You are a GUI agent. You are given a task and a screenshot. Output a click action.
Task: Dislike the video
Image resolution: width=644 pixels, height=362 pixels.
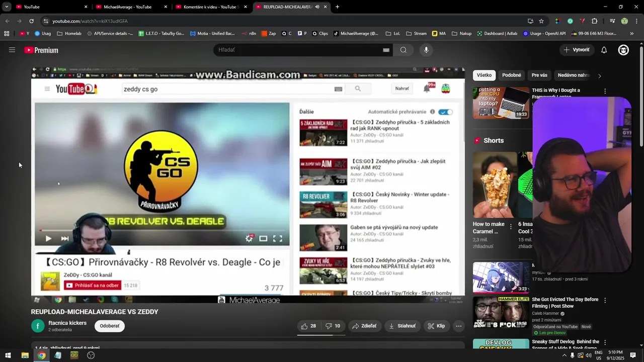point(333,326)
